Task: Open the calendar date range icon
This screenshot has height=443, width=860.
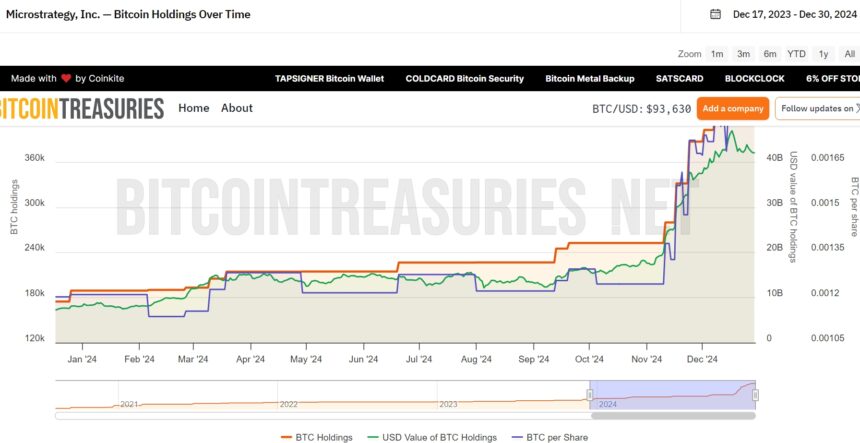Action: point(715,14)
